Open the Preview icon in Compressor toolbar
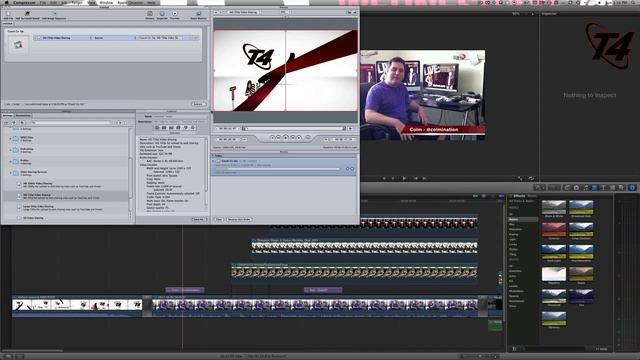 pyautogui.click(x=175, y=15)
